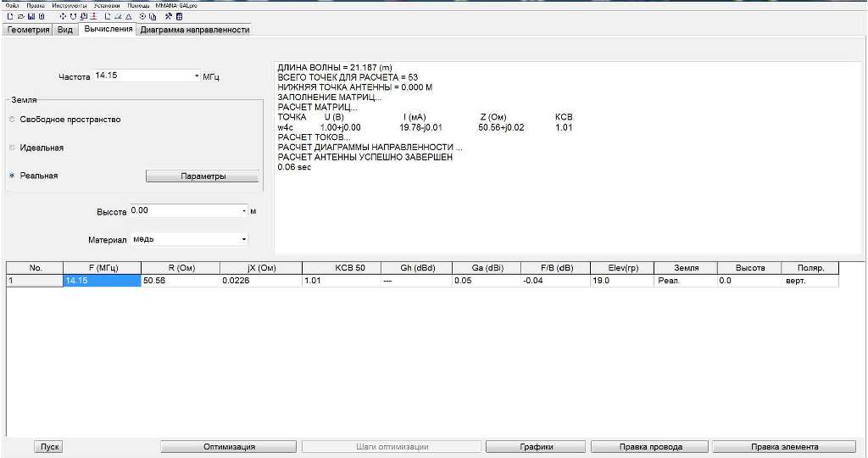The image size is (868, 458).
Task: Select the 14.15 frequency cell in results table
Action: 102,280
